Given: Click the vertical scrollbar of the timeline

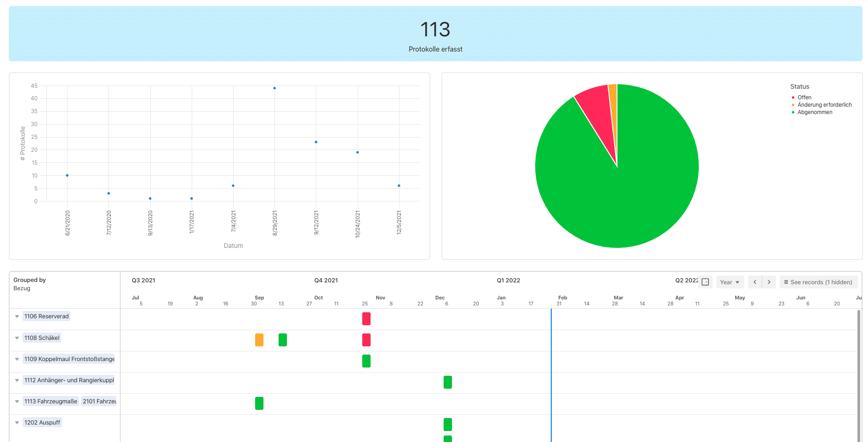Looking at the screenshot, I should tap(858, 375).
